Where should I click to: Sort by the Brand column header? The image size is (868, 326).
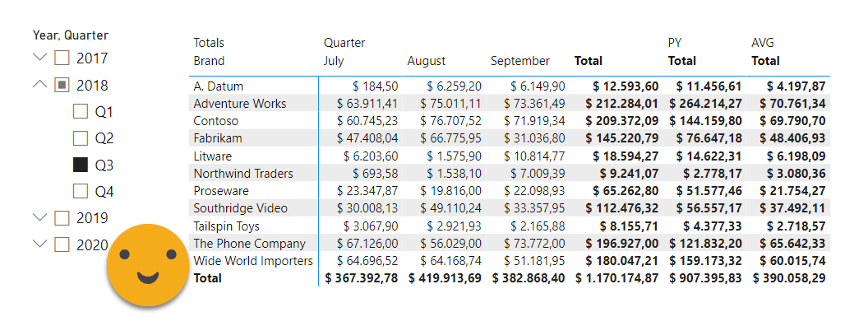pyautogui.click(x=210, y=61)
